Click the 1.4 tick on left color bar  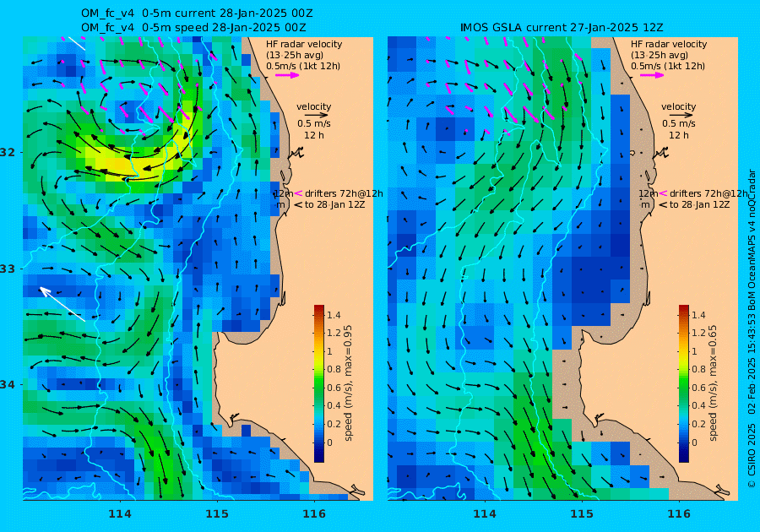coord(334,315)
